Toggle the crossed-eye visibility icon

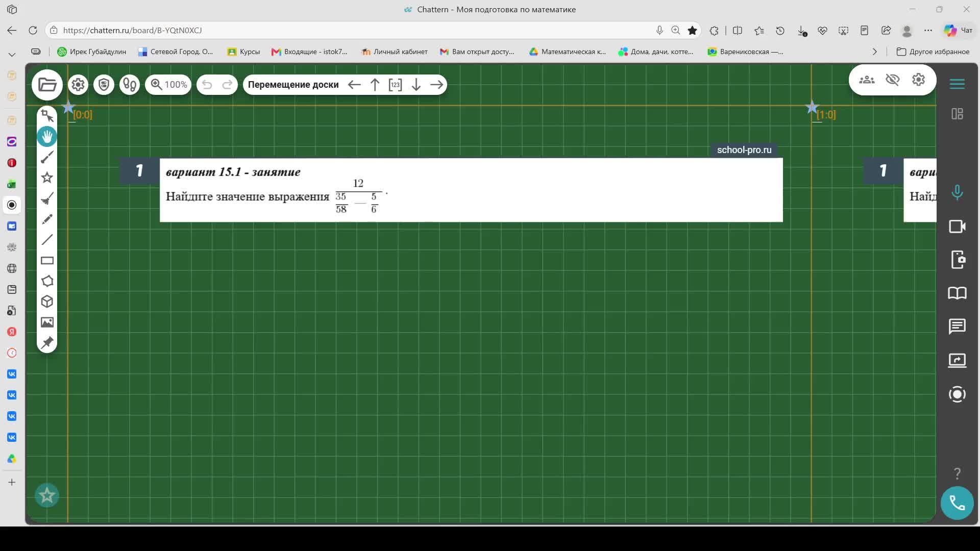point(892,80)
